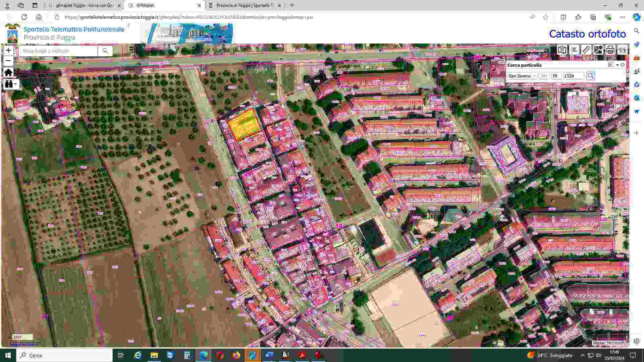This screenshot has width=644, height=362.
Task: Run the parcel search magnifier button
Action: [x=590, y=76]
